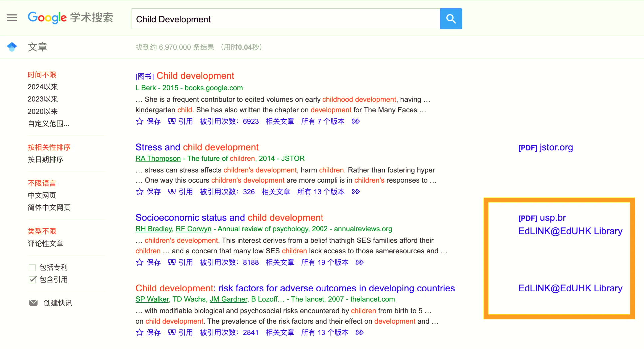Screen dimensions: 644x349
Task: Open cited by 8188 link
Action: pyautogui.click(x=229, y=262)
